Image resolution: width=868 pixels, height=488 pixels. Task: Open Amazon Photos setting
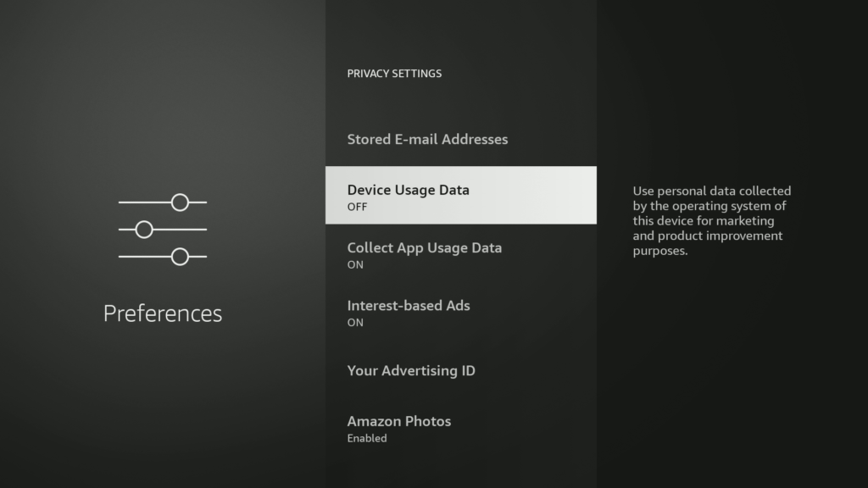coord(399,421)
